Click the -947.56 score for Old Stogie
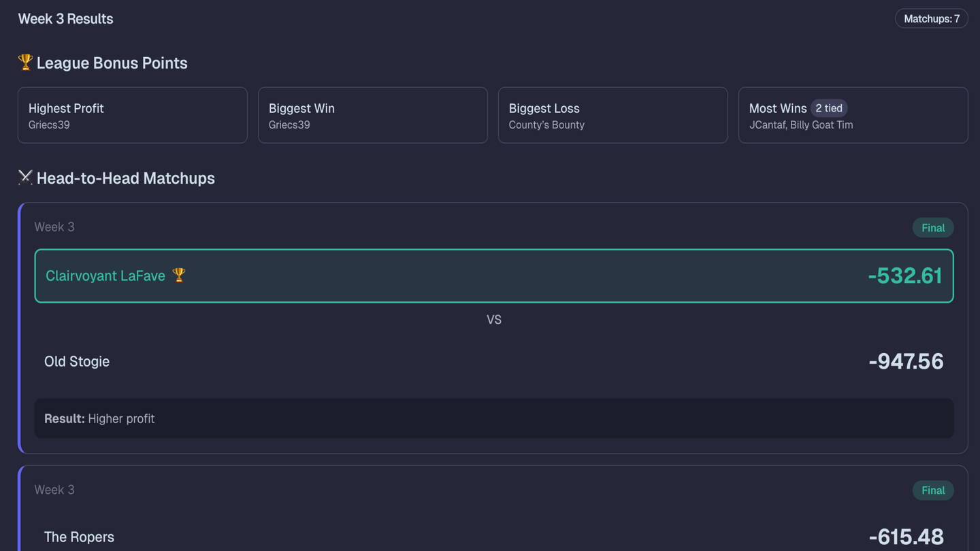This screenshot has height=551, width=980. tap(906, 361)
